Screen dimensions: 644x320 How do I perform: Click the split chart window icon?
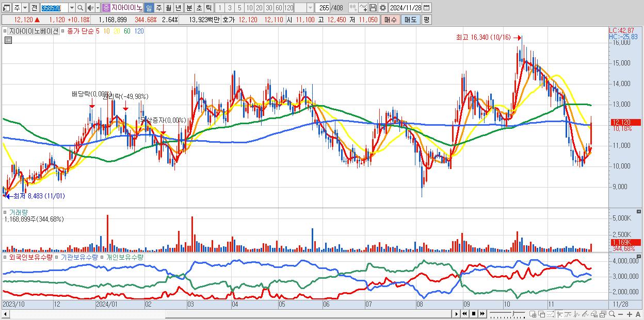(x=533, y=314)
